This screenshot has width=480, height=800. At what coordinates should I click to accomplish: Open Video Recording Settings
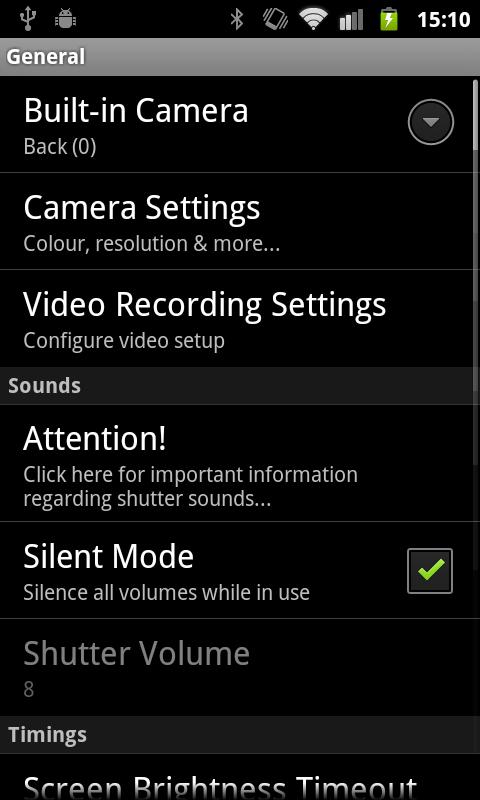(240, 318)
